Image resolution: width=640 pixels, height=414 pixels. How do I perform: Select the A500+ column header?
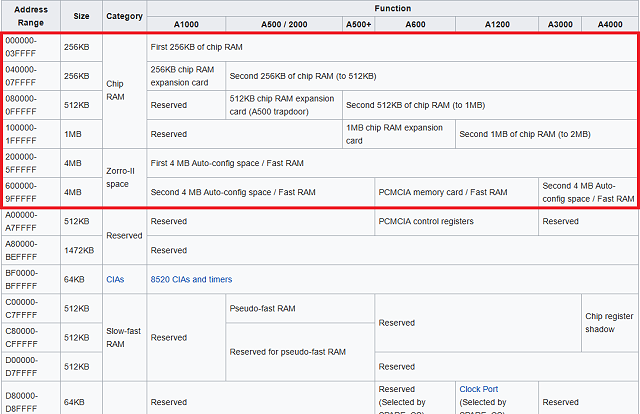coord(358,24)
